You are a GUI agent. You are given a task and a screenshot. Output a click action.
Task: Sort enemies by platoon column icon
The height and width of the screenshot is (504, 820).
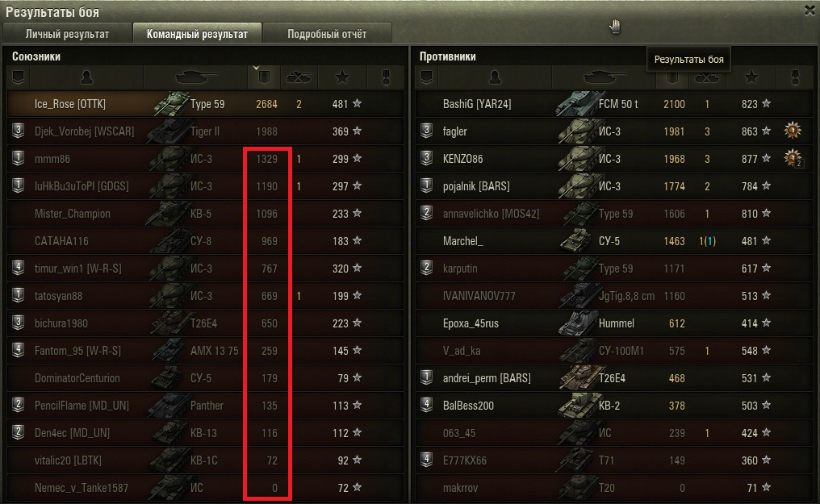pyautogui.click(x=427, y=77)
